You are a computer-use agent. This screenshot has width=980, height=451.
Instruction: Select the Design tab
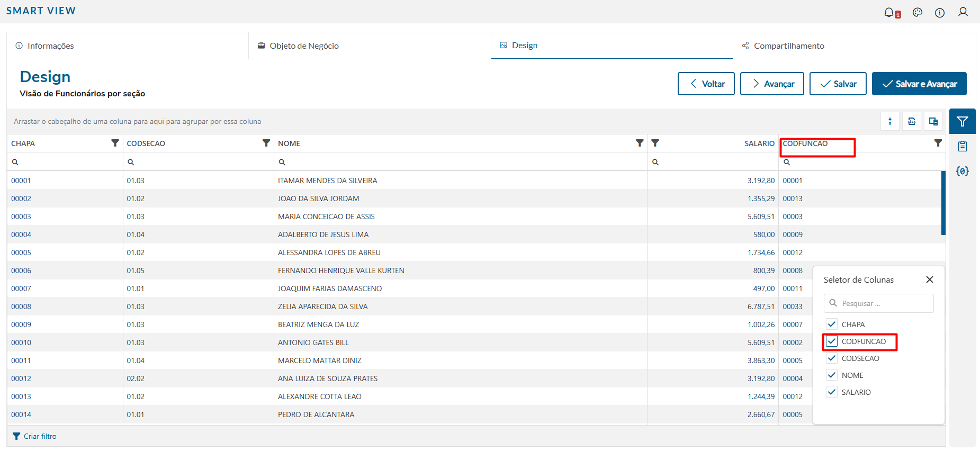coord(612,46)
